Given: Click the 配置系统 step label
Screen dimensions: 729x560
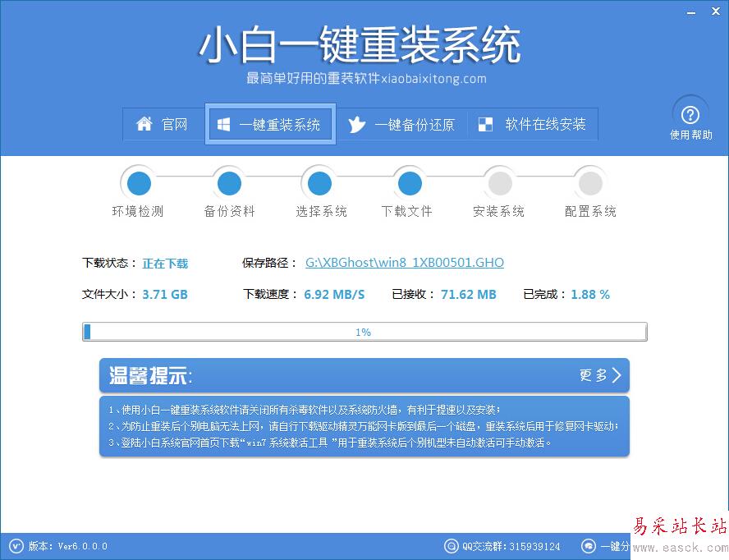Looking at the screenshot, I should coord(590,212).
